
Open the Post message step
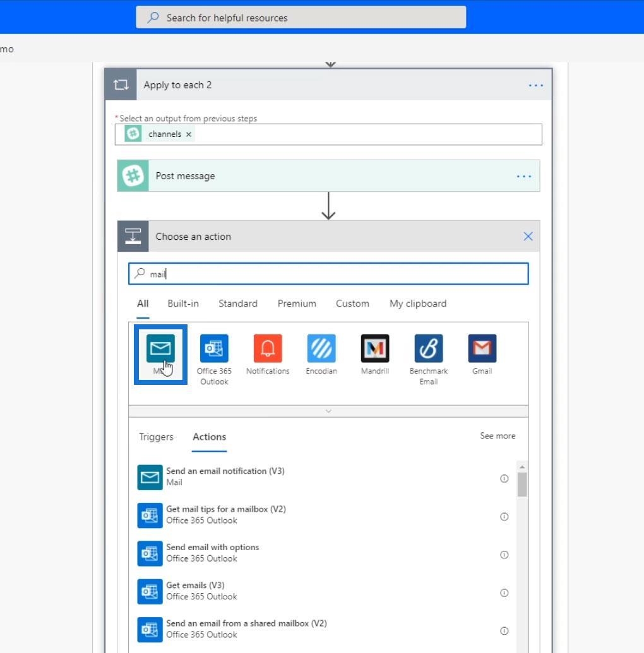[x=328, y=176]
